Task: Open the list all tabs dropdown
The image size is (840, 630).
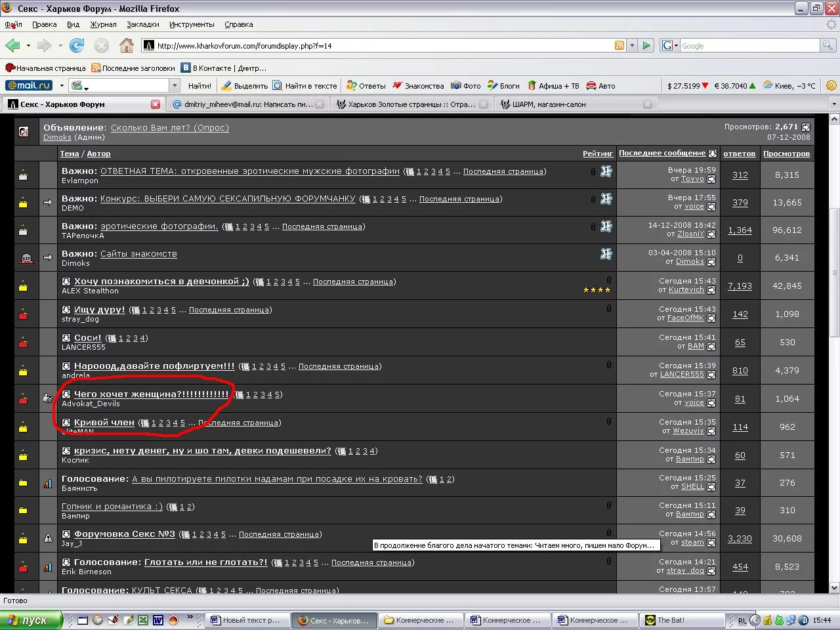Action: tap(834, 104)
